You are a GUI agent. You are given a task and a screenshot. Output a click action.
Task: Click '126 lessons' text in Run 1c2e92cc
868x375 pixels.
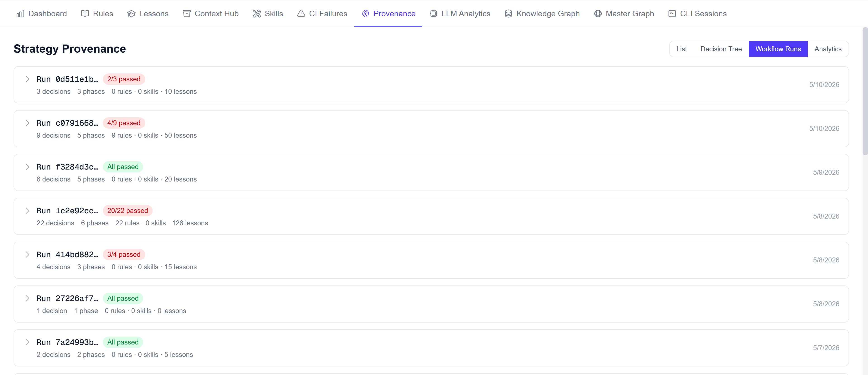(x=190, y=223)
